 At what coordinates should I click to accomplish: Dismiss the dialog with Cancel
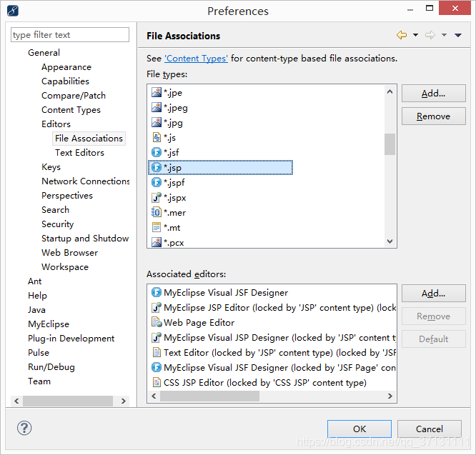[x=430, y=429]
